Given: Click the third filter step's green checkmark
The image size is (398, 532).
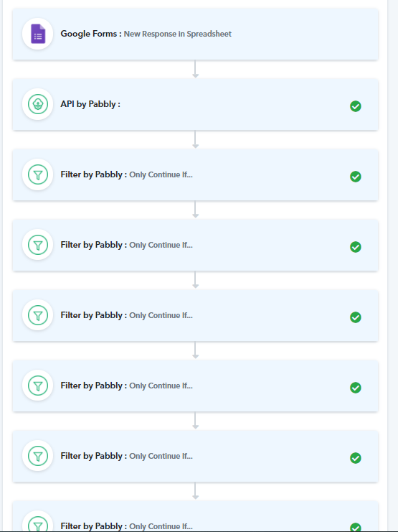Looking at the screenshot, I should (x=355, y=317).
